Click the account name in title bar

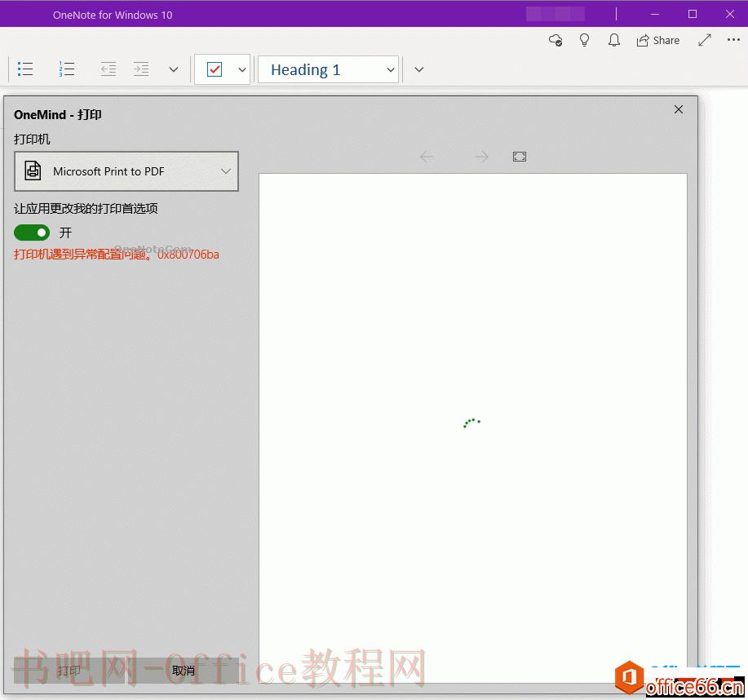555,15
